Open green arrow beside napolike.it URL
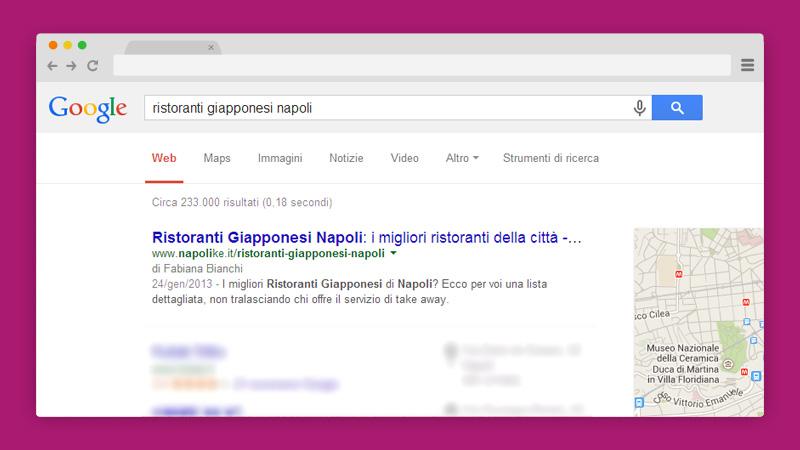 394,254
